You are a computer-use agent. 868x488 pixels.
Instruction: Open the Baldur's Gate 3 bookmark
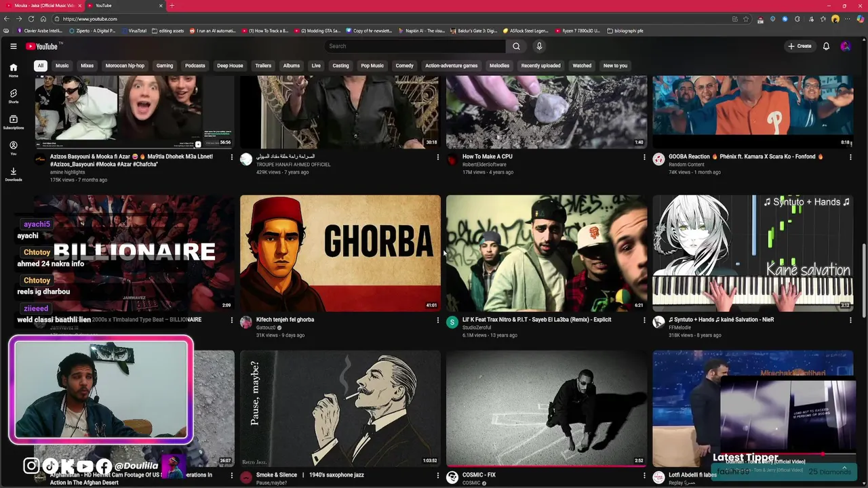(x=473, y=30)
